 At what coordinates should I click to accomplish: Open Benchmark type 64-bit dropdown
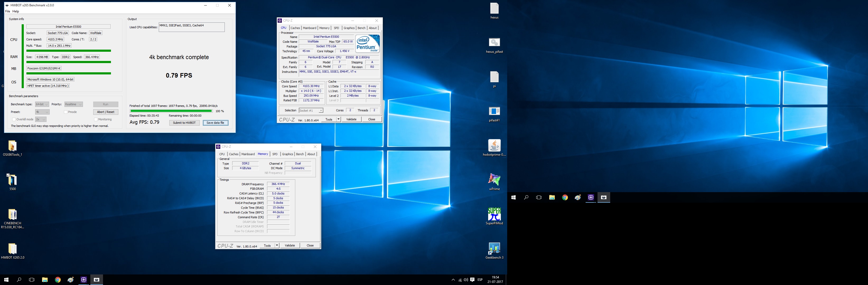point(42,104)
